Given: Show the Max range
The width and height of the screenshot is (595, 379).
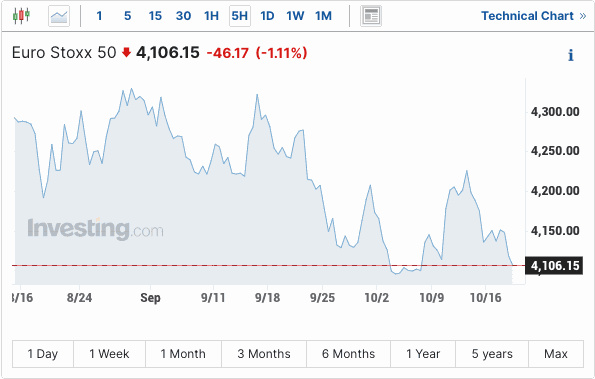Looking at the screenshot, I should click(x=556, y=354).
